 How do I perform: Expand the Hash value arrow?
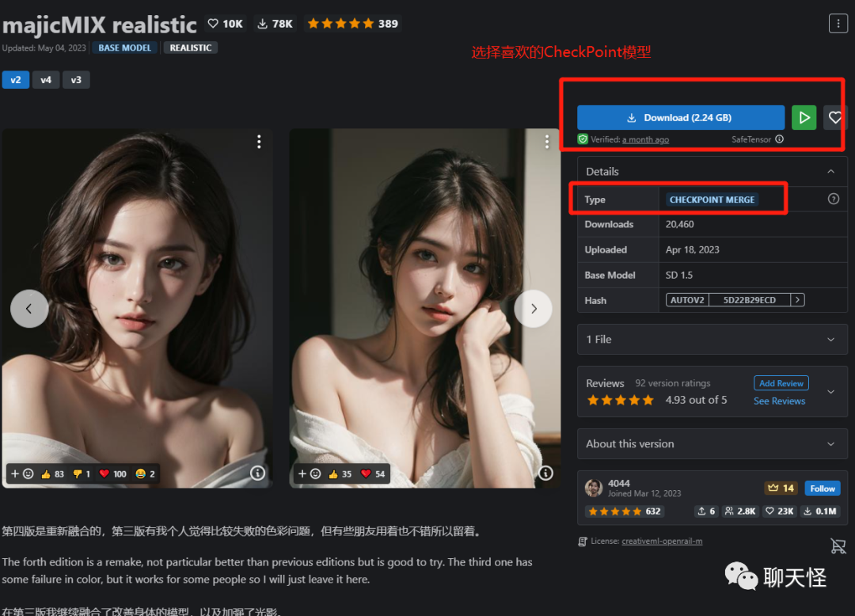click(x=798, y=300)
